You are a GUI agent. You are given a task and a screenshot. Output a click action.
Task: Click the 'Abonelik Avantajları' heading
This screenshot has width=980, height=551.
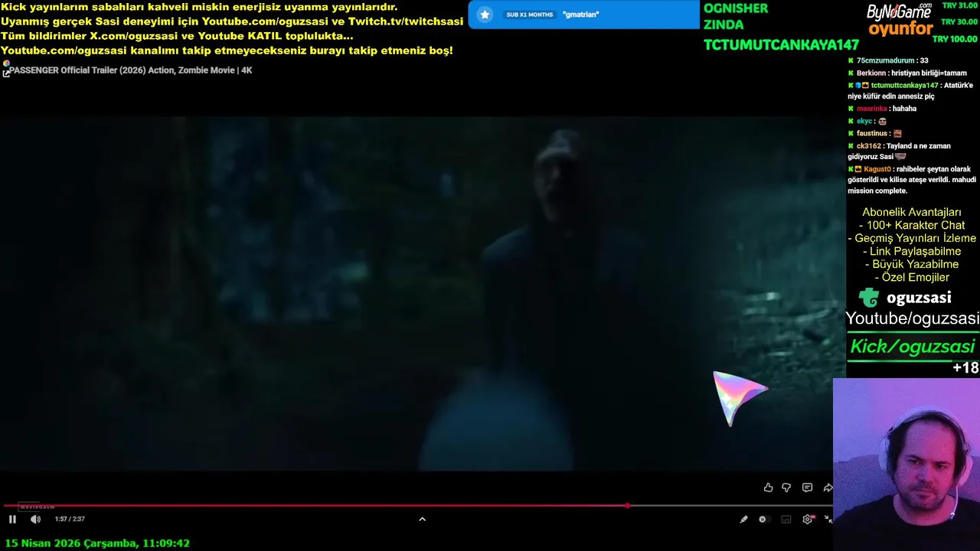(911, 212)
